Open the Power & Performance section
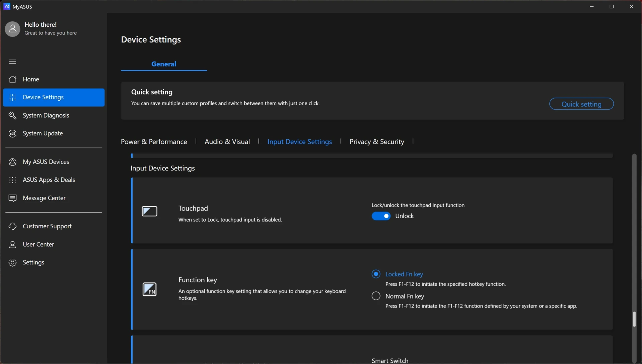This screenshot has width=642, height=364. pos(154,141)
